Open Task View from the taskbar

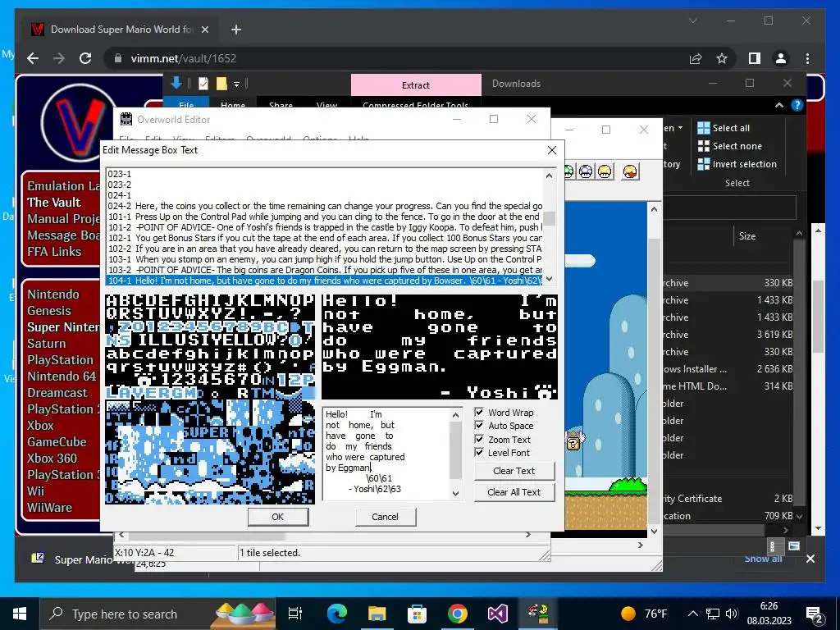tap(295, 614)
